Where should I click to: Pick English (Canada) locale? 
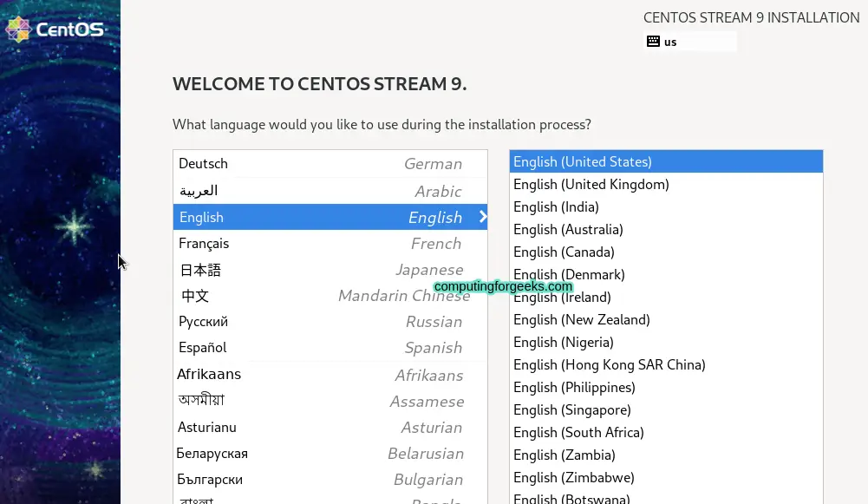click(x=666, y=252)
